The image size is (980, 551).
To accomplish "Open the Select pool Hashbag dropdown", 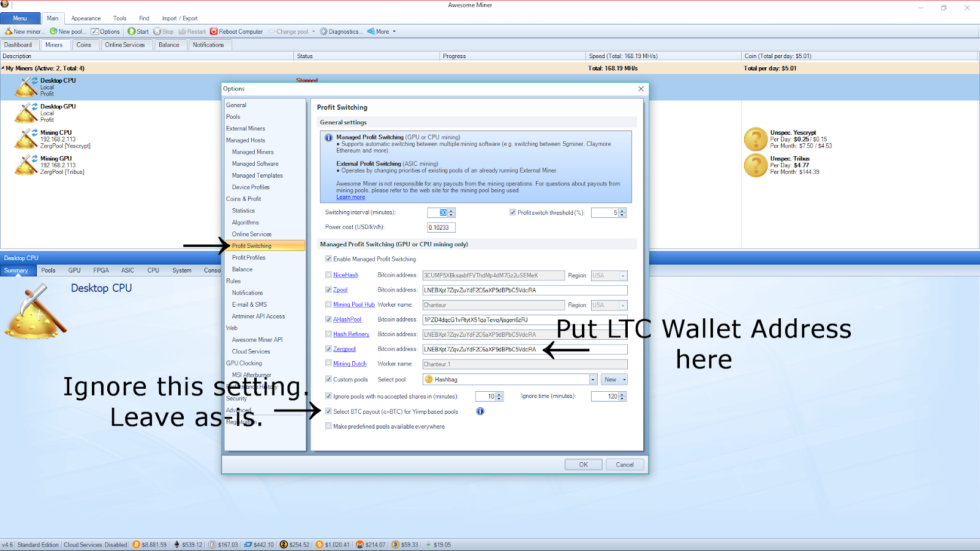I will [592, 379].
